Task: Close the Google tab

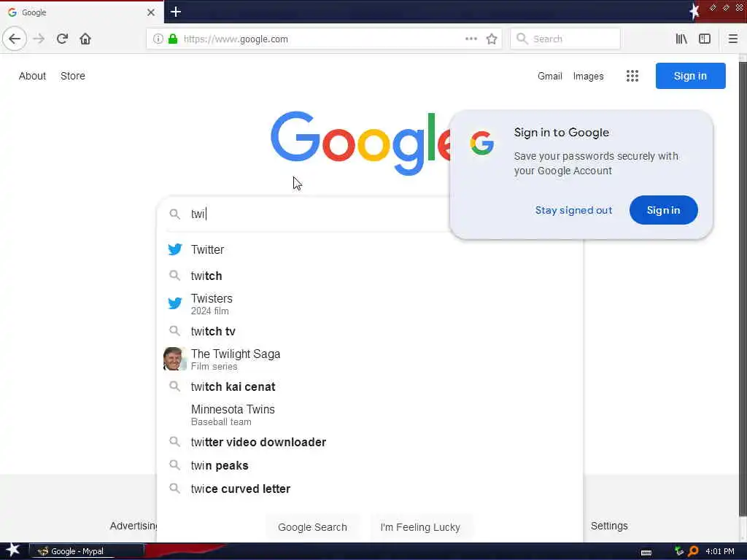Action: coord(150,12)
